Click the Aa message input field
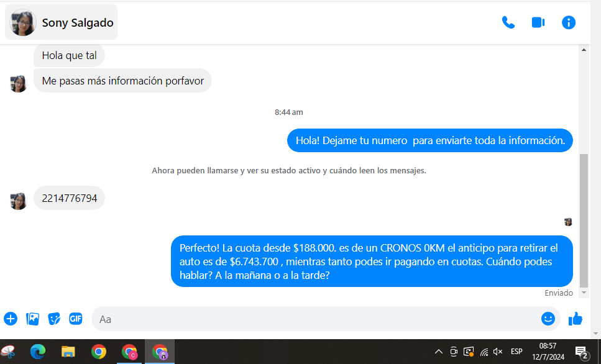The image size is (601, 364). pyautogui.click(x=311, y=319)
